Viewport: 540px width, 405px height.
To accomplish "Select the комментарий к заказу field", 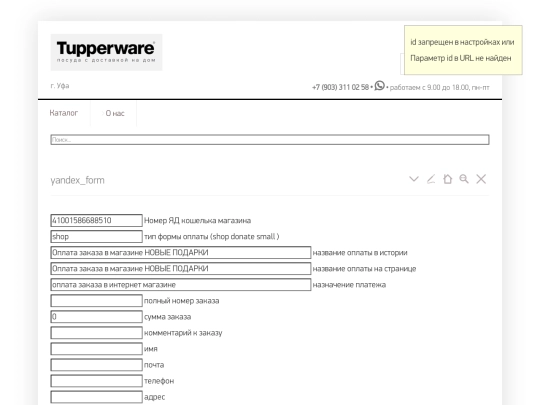I will click(96, 333).
